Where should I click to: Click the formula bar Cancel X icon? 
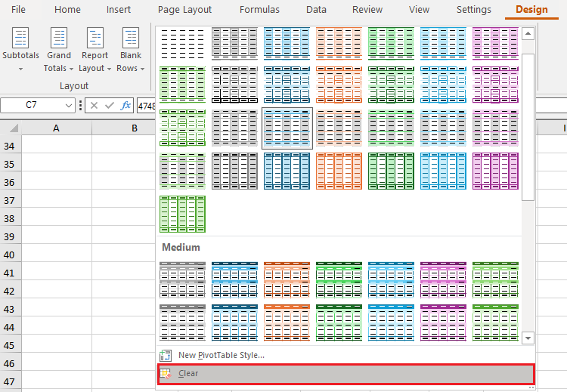tap(94, 105)
